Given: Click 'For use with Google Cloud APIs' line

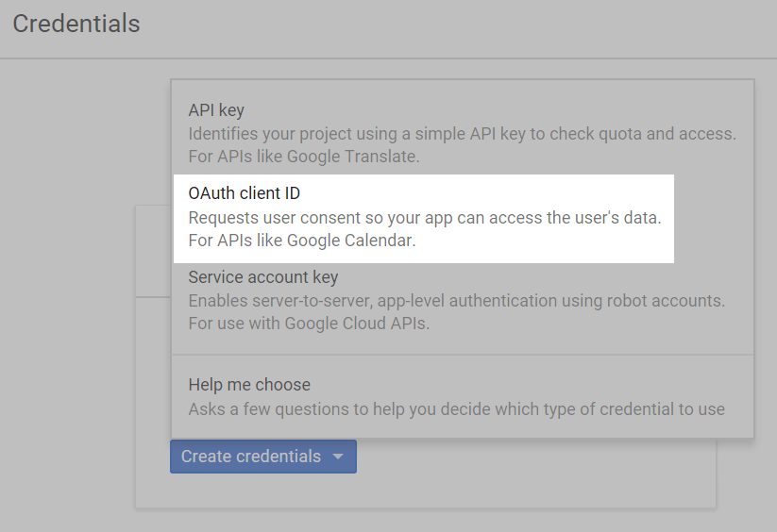Looking at the screenshot, I should click(309, 324).
